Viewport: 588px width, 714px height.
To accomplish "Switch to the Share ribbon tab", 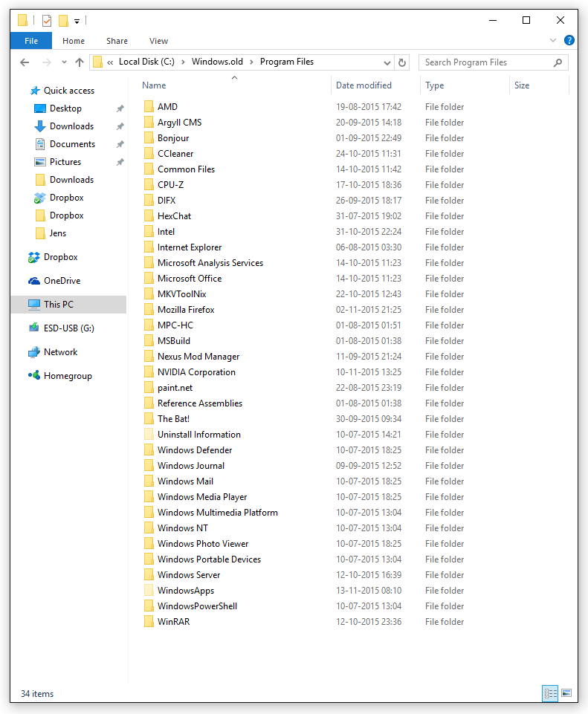I will point(117,41).
